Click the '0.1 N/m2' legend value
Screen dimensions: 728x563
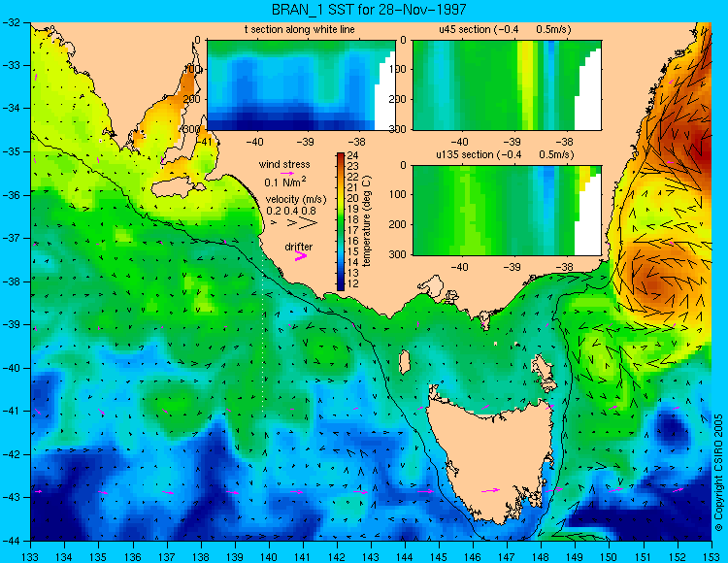click(285, 182)
